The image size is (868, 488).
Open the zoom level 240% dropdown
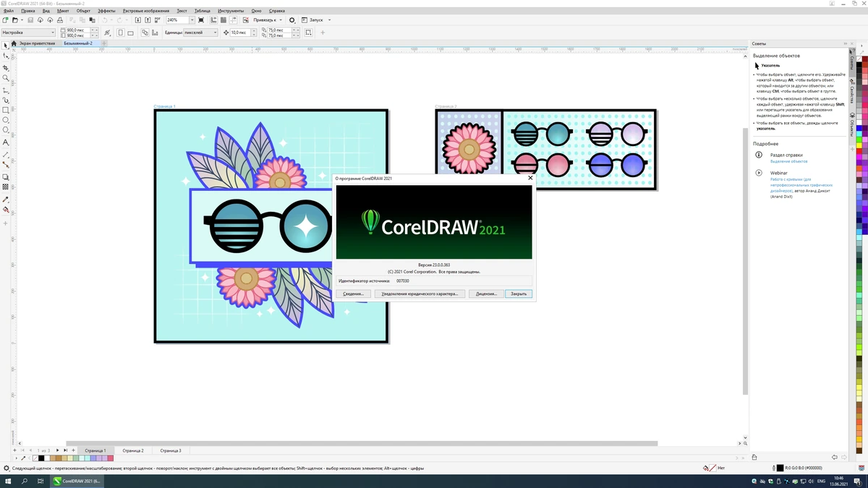click(192, 20)
